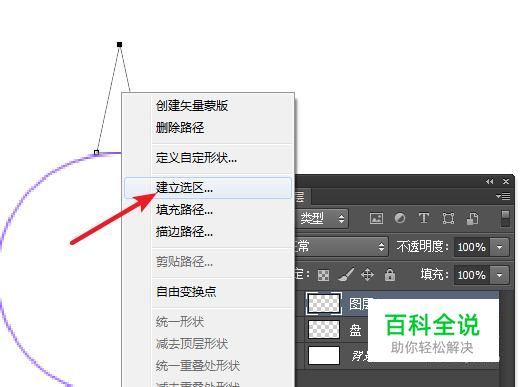Viewport: 524px width, 387px height.
Task: Select 删除路径 in the context menu
Action: (x=180, y=127)
